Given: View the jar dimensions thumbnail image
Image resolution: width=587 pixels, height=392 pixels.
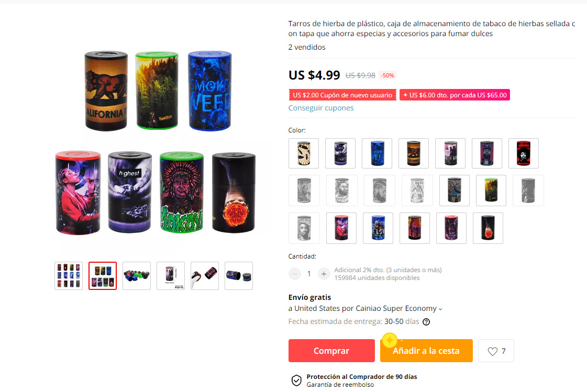Looking at the screenshot, I should pyautogui.click(x=171, y=276).
